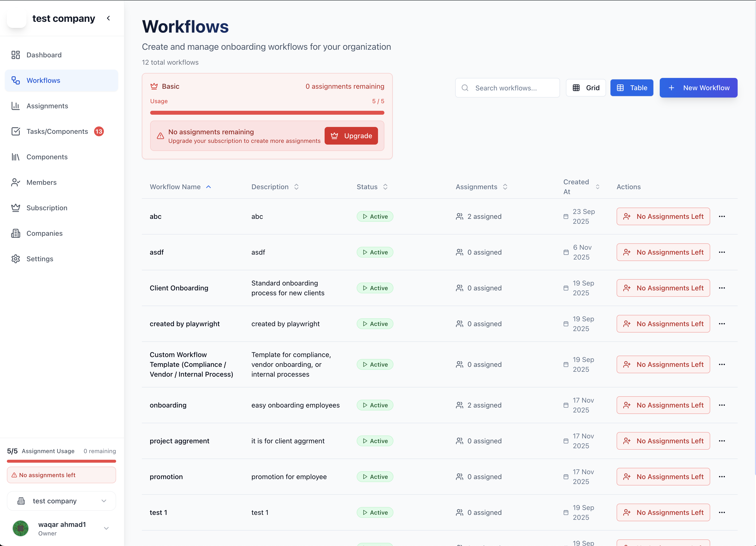Select the Workflows sidebar icon

tap(15, 80)
